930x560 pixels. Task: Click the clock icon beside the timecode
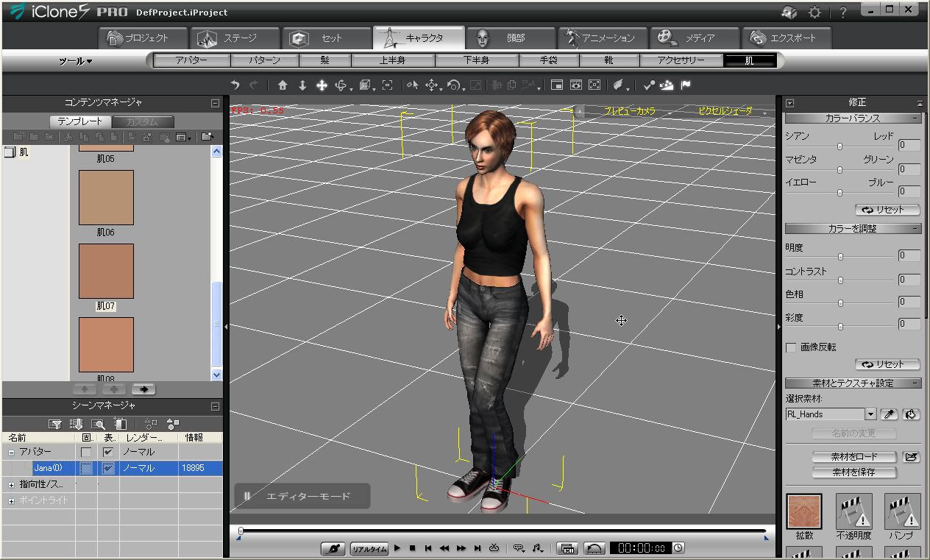click(678, 548)
